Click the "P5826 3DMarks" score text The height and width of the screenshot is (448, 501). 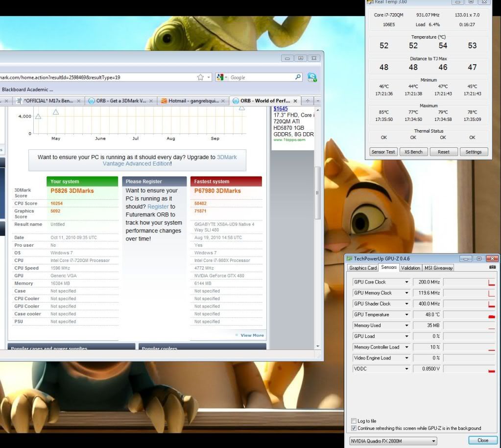(x=72, y=191)
